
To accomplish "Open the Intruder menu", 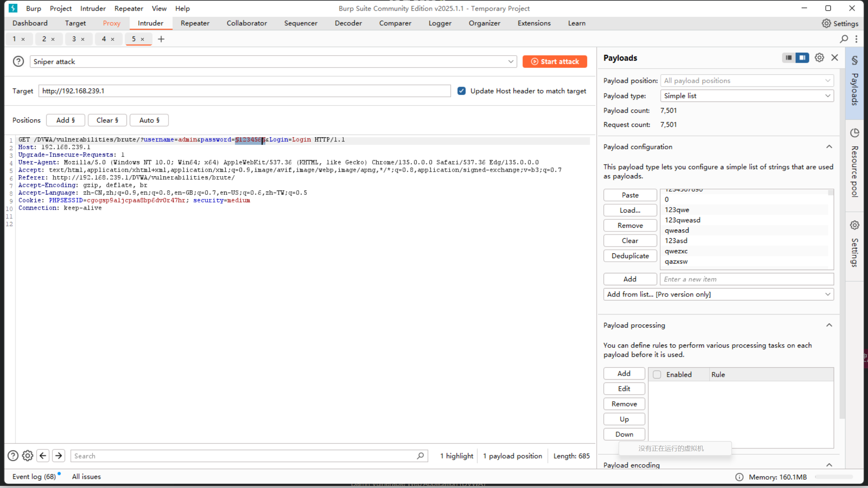I will click(93, 8).
